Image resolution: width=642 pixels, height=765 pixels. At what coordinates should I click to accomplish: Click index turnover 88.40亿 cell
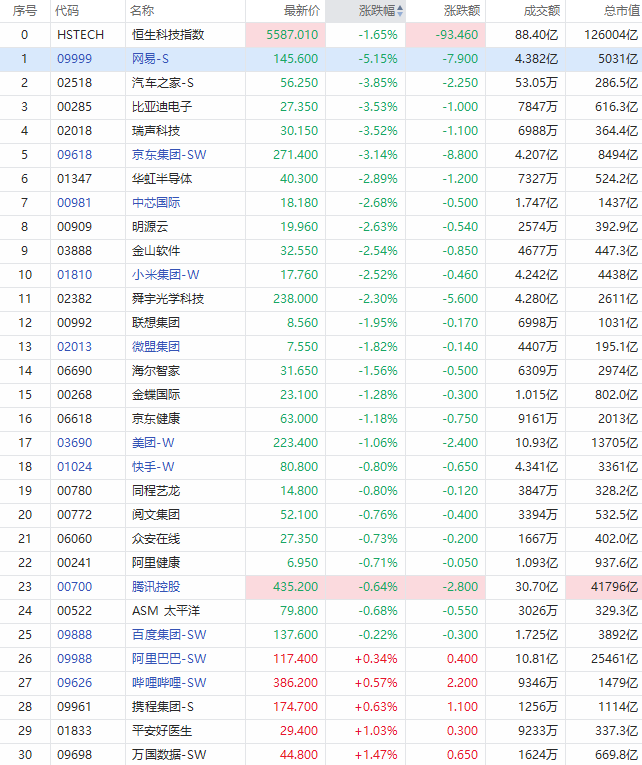(526, 35)
